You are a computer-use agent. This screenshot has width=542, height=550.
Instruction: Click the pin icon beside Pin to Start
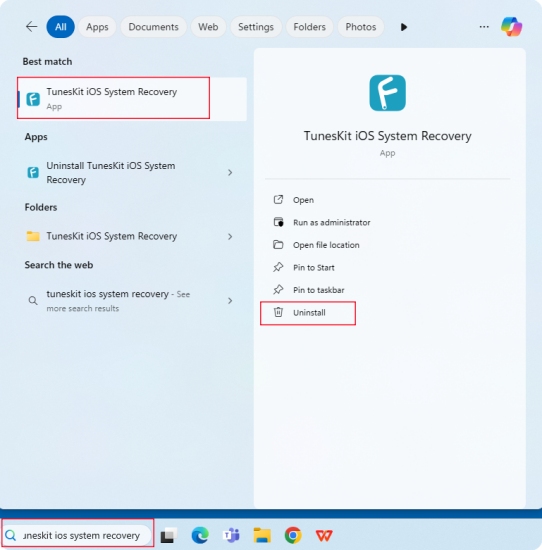click(278, 267)
